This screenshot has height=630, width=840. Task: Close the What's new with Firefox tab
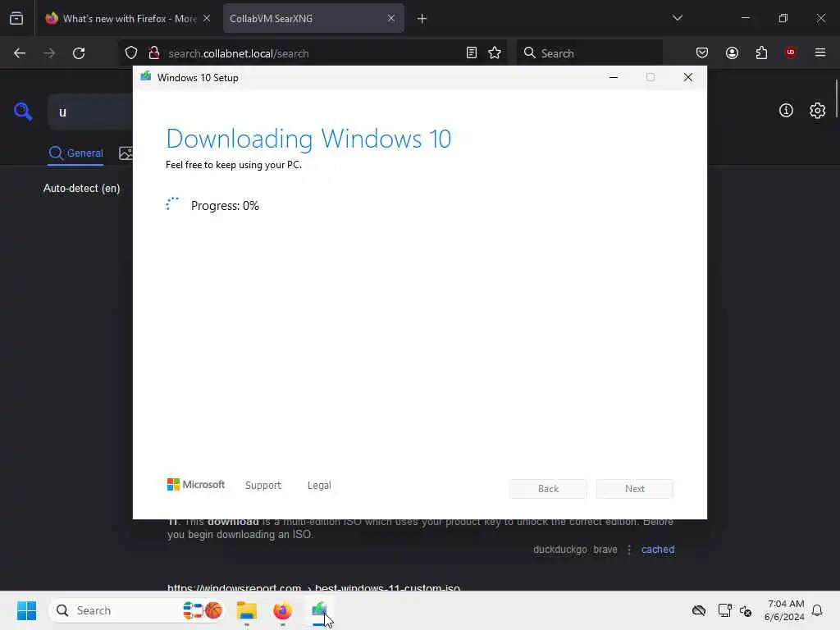pyautogui.click(x=207, y=18)
